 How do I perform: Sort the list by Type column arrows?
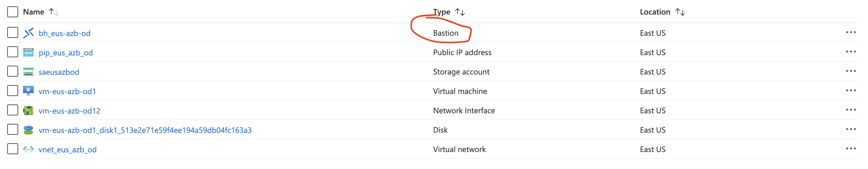(x=460, y=12)
